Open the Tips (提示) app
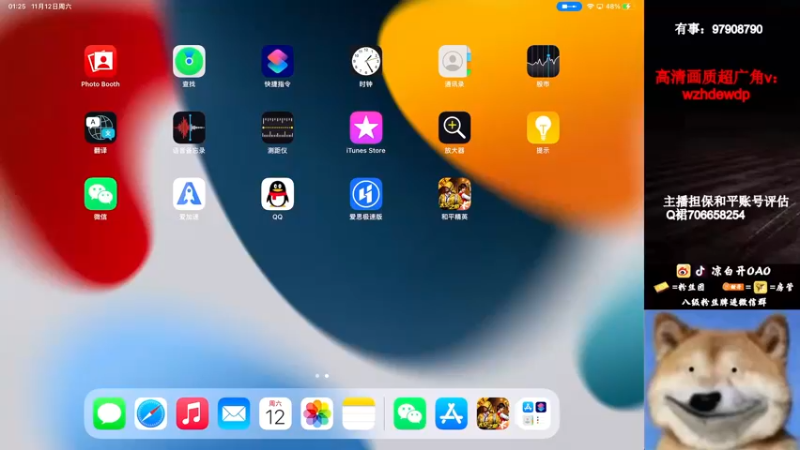This screenshot has height=450, width=800. tap(543, 128)
